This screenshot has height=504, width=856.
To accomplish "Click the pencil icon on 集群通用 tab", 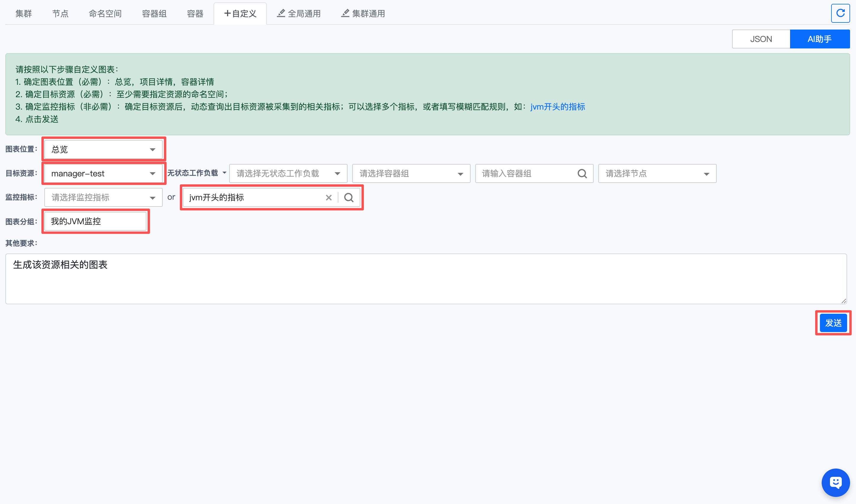I will pos(345,13).
